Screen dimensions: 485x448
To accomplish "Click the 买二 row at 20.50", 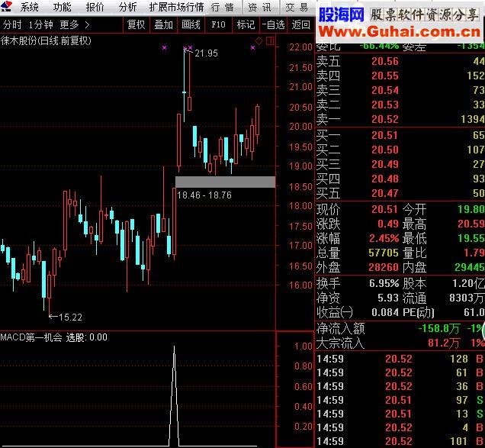I will 400,150.
